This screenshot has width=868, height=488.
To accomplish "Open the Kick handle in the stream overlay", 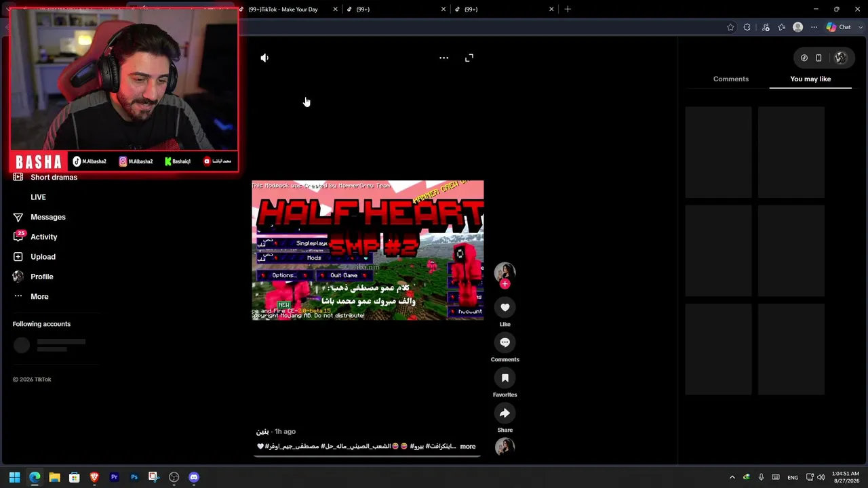I will (178, 161).
